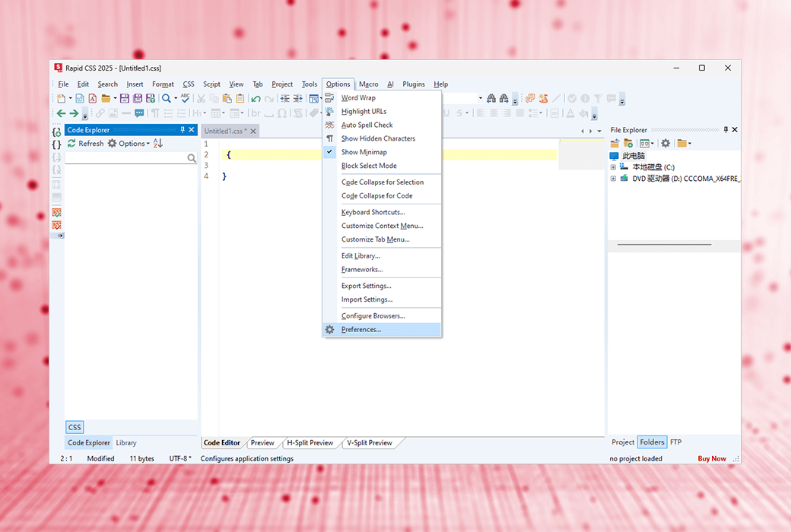Click the green undo arrow icon
791x532 pixels.
(256, 98)
